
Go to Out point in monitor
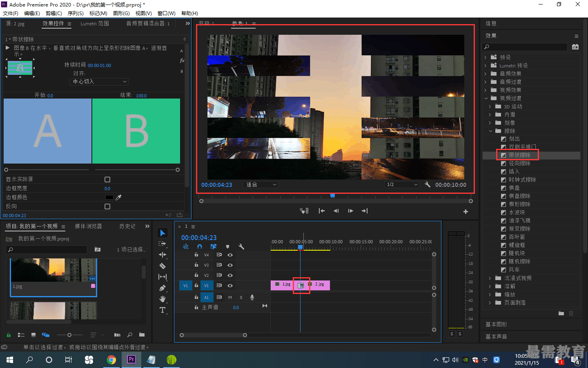point(365,211)
